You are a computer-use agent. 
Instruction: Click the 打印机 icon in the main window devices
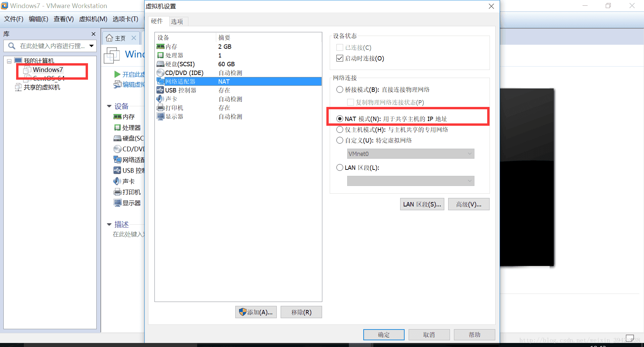117,192
